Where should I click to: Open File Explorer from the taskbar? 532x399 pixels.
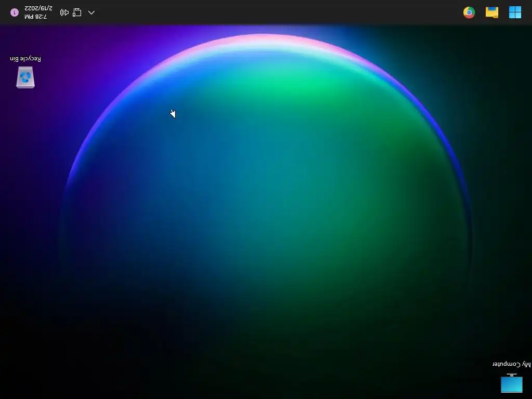[x=491, y=12]
